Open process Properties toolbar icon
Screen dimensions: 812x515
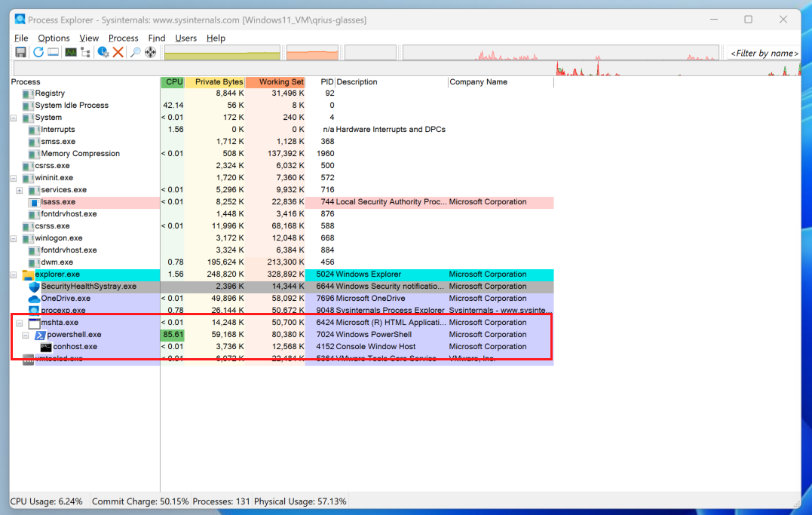103,52
